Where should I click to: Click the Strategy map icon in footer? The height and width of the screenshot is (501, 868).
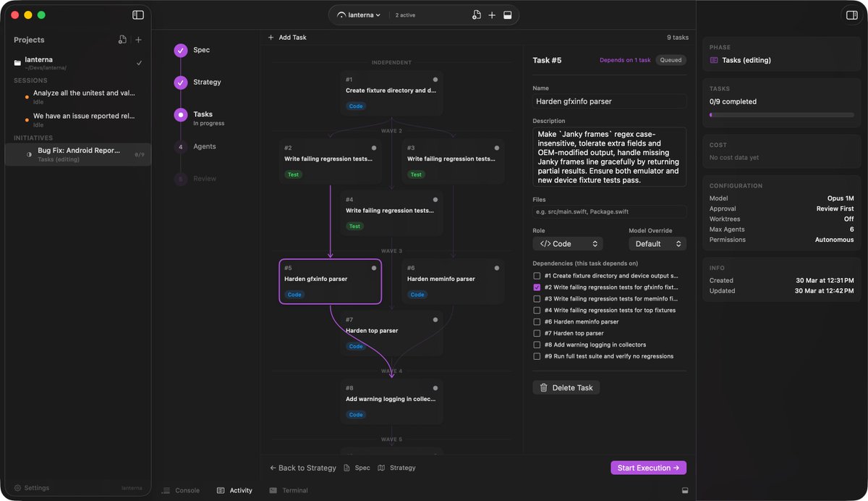click(x=381, y=468)
